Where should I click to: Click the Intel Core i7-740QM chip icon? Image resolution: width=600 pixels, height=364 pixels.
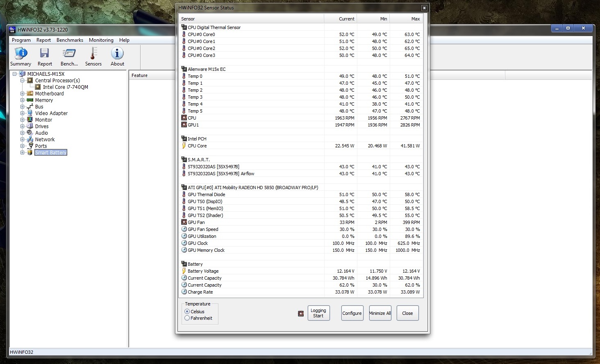38,87
